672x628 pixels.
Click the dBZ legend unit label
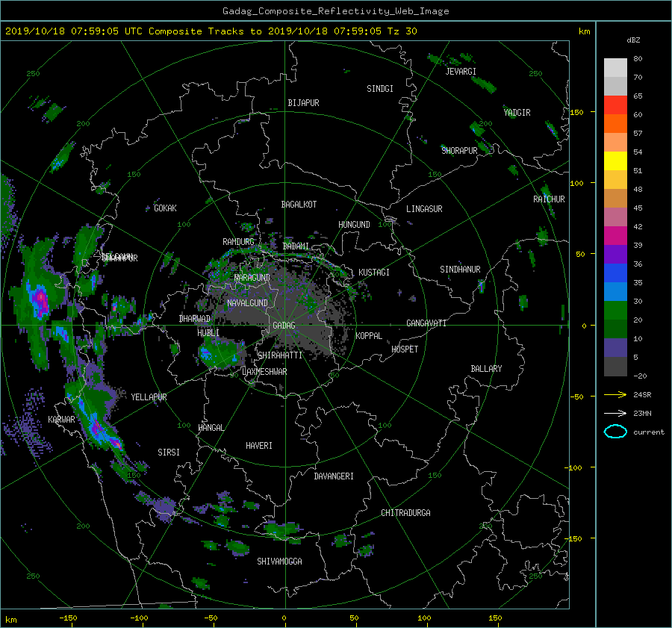tap(633, 40)
